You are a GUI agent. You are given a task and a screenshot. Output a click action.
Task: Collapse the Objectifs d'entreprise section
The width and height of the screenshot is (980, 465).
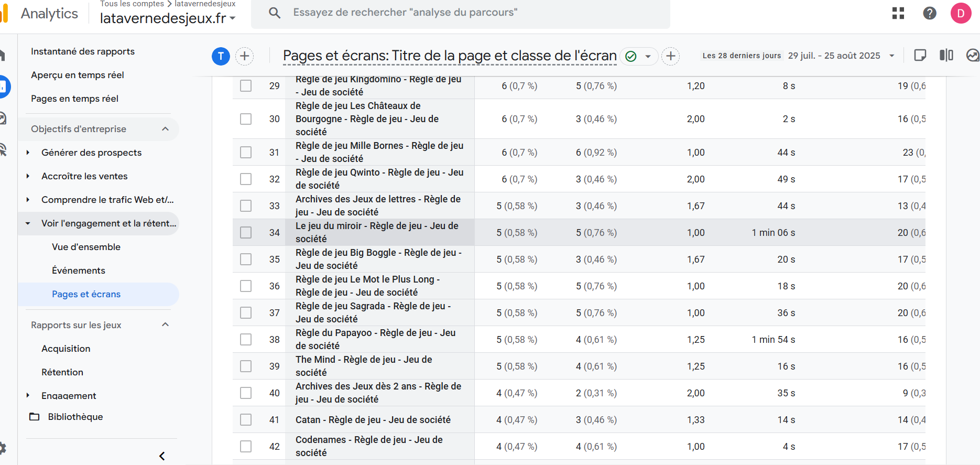point(166,129)
